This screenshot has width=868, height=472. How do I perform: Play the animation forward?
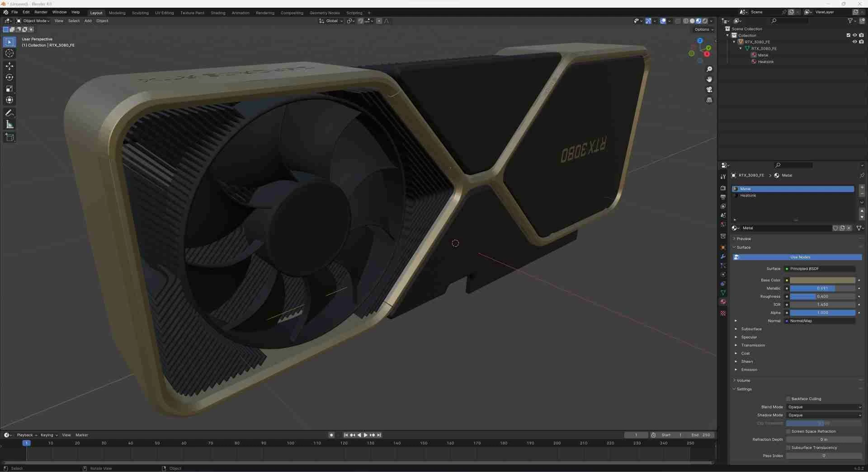click(366, 435)
